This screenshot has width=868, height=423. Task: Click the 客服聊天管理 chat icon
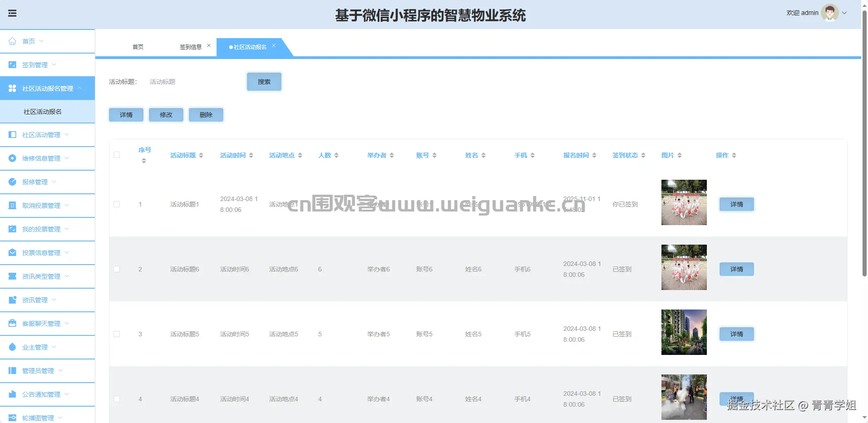pyautogui.click(x=12, y=324)
